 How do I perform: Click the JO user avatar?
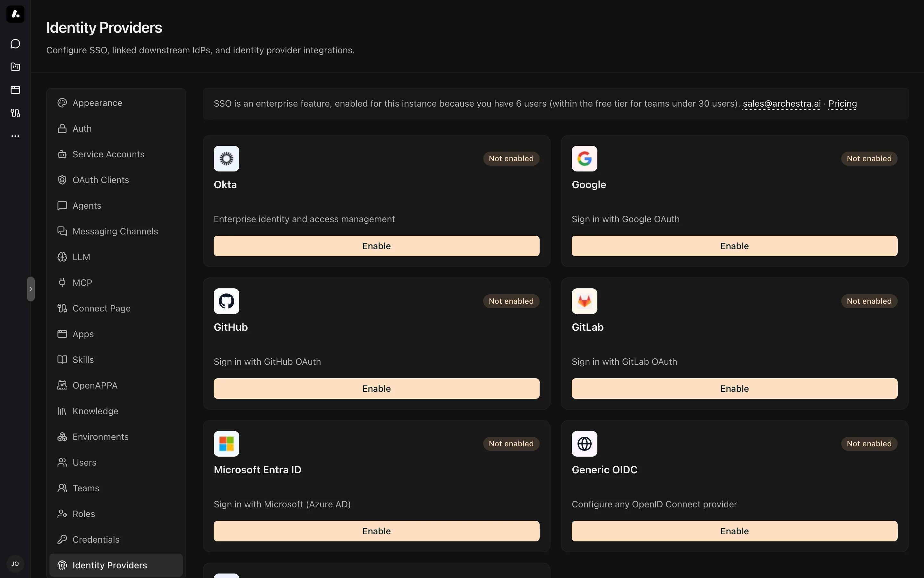coord(15,564)
